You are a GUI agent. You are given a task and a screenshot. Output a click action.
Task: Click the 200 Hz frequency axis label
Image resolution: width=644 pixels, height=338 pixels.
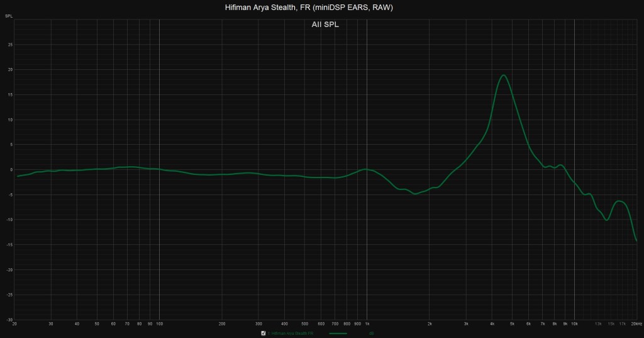pos(221,324)
